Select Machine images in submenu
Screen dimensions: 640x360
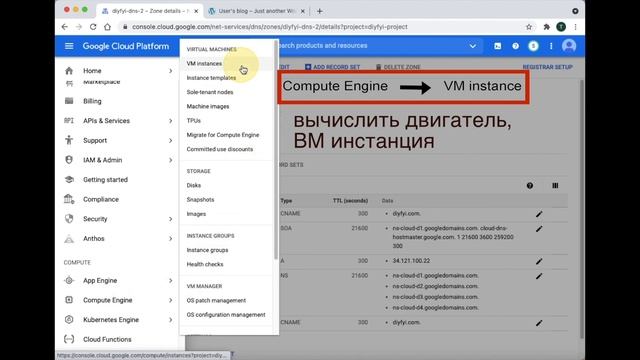(x=208, y=107)
